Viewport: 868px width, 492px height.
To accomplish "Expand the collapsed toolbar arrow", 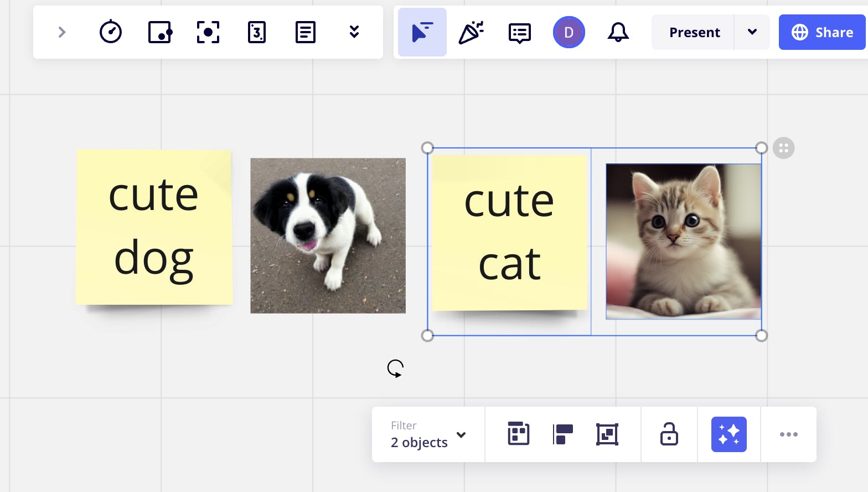I will coord(62,32).
